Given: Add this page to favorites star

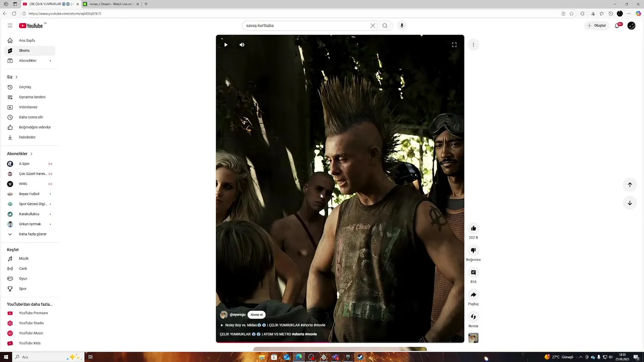Looking at the screenshot, I should click(572, 14).
